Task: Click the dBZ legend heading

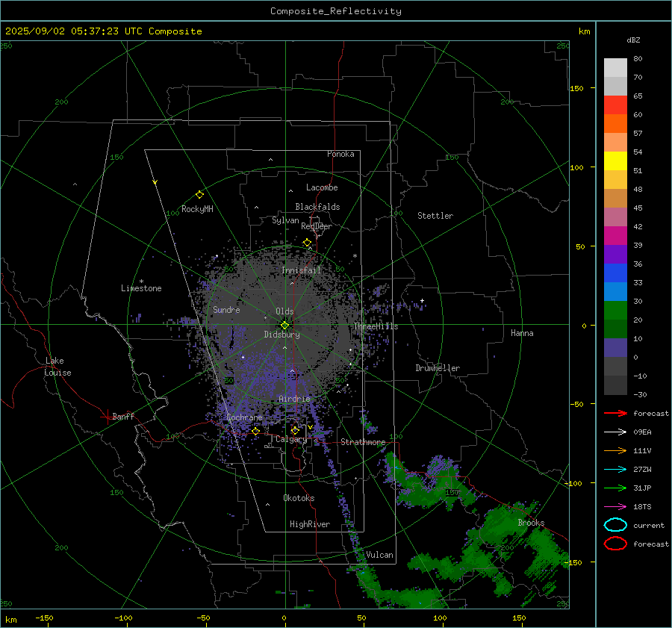Action: [x=633, y=40]
